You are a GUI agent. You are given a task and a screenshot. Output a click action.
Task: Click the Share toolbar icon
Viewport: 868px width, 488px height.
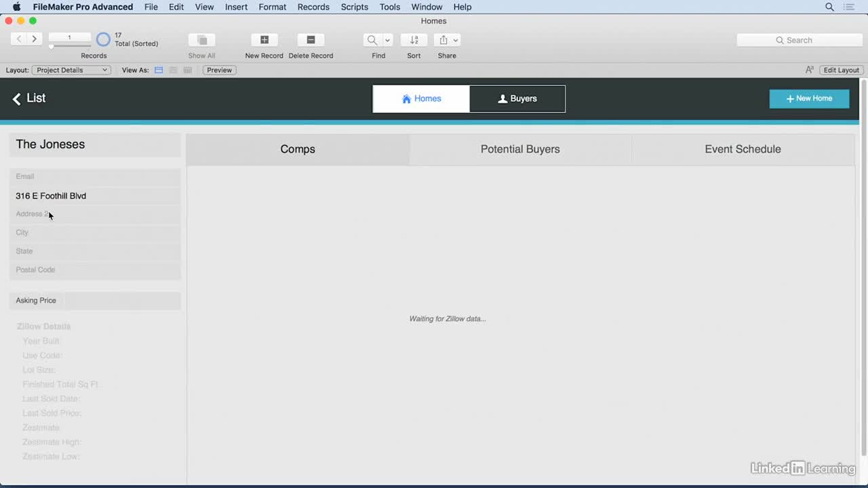coord(443,40)
